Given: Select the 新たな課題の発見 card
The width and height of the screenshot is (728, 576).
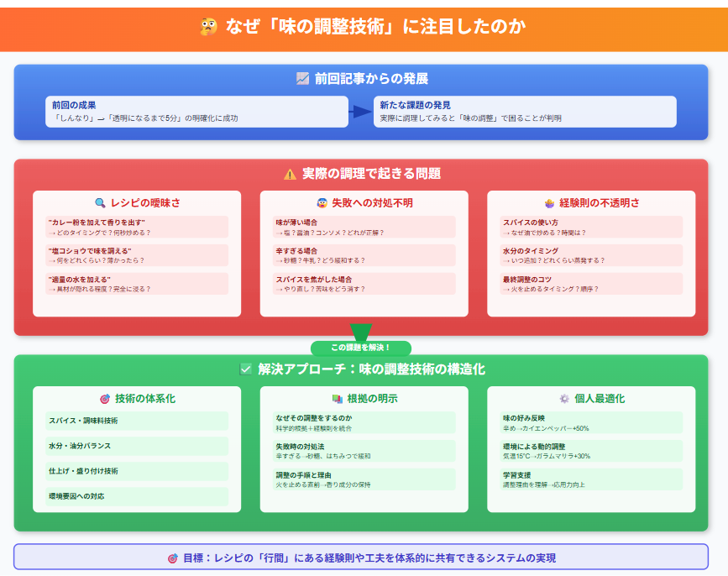Looking at the screenshot, I should tap(525, 112).
